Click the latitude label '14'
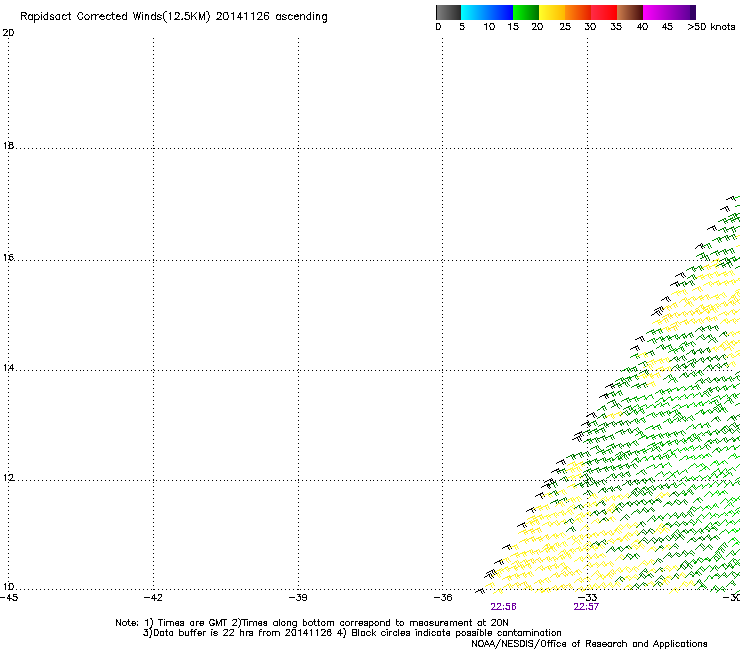The height and width of the screenshot is (650, 740). pos(8,367)
